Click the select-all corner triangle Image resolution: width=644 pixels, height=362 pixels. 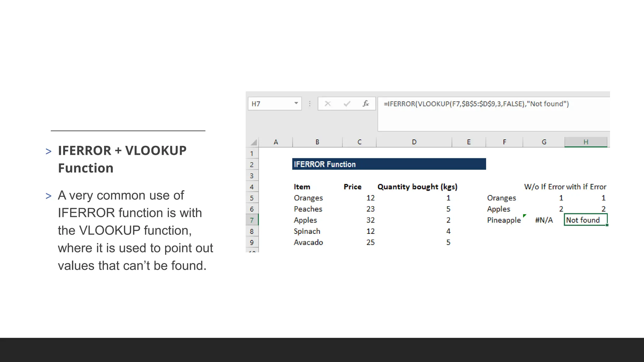253,142
